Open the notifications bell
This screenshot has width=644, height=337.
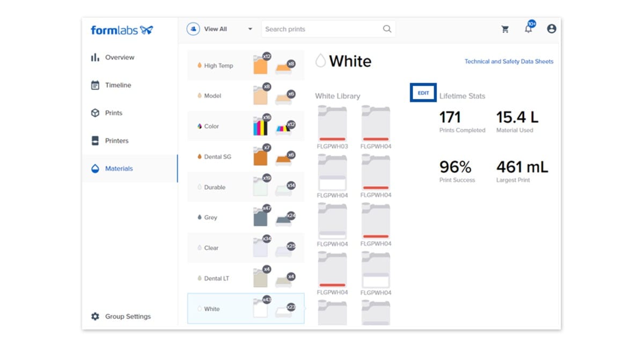(529, 28)
